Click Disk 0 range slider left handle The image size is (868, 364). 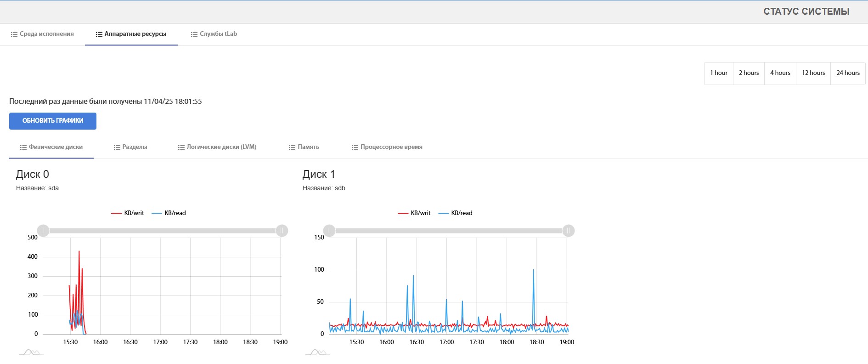(x=43, y=231)
